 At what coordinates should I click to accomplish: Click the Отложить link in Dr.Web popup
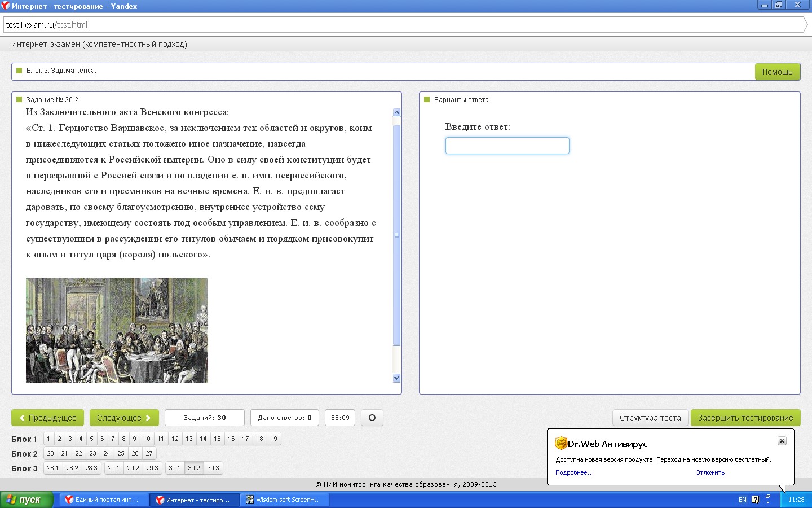(710, 472)
